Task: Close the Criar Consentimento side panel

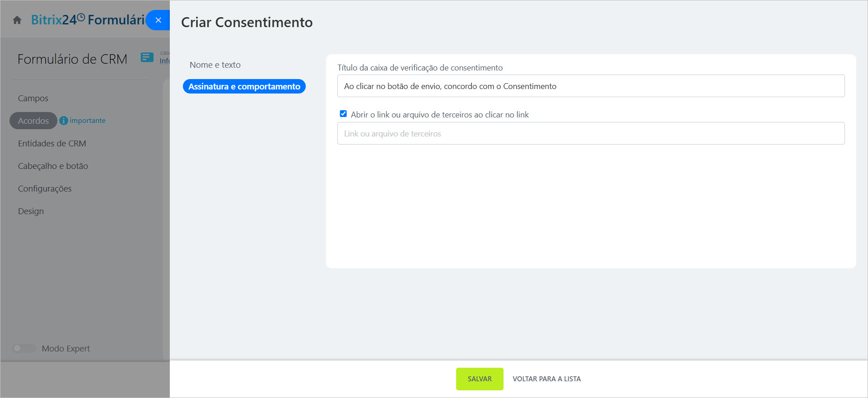Action: 158,20
